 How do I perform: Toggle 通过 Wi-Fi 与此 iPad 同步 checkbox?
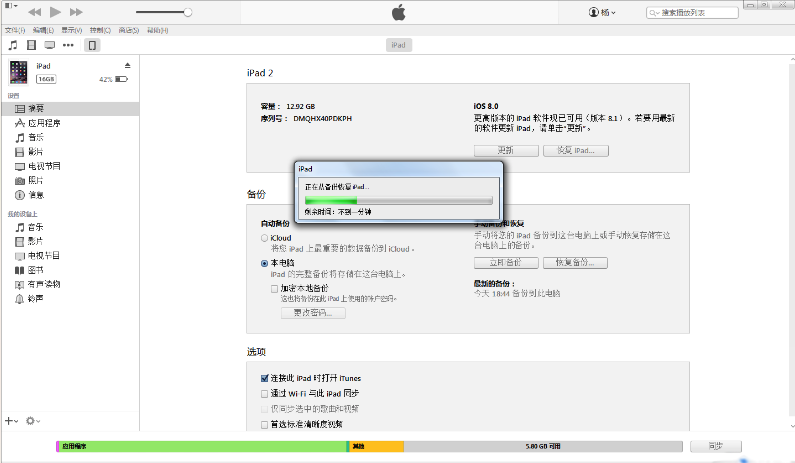click(264, 394)
